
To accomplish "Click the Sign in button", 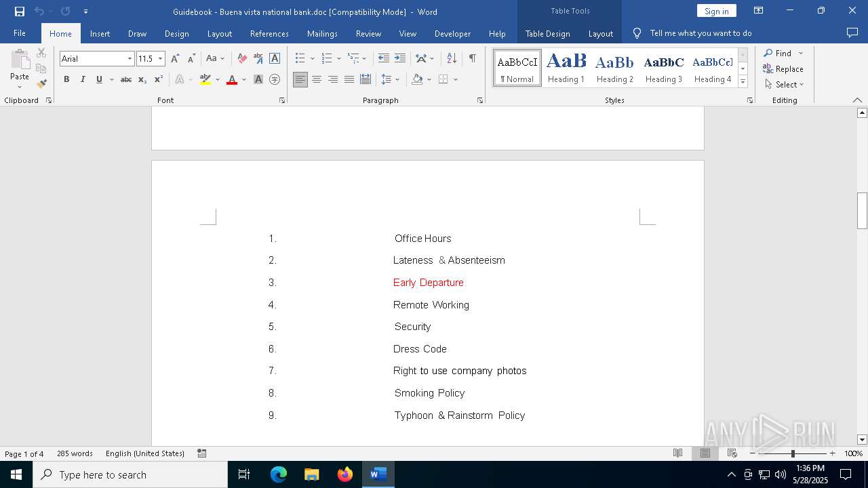I will (716, 11).
